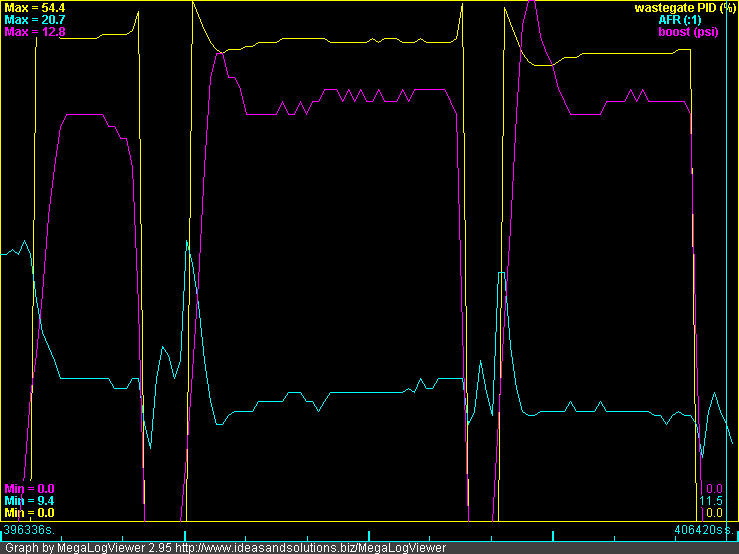Click the end time "406420s" label

click(698, 530)
